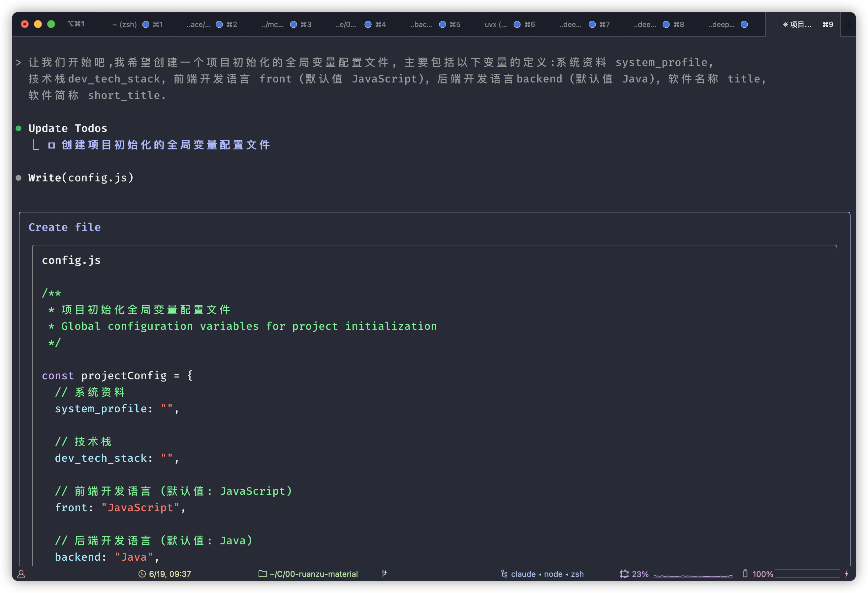Click the blue activity dot on the ~ (zsh) tab
This screenshot has width=868, height=593.
click(x=146, y=25)
